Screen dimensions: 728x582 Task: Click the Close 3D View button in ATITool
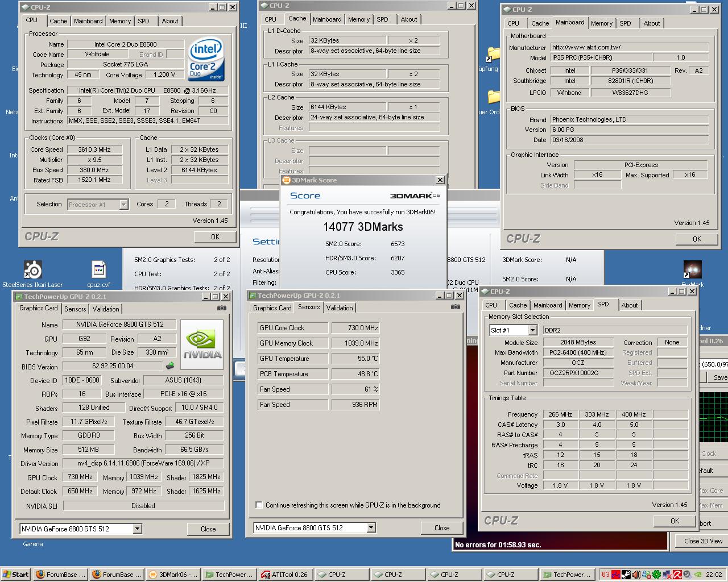click(703, 541)
